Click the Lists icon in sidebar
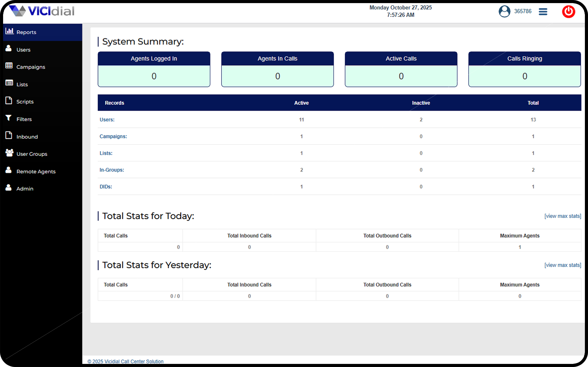The image size is (588, 367). click(9, 83)
